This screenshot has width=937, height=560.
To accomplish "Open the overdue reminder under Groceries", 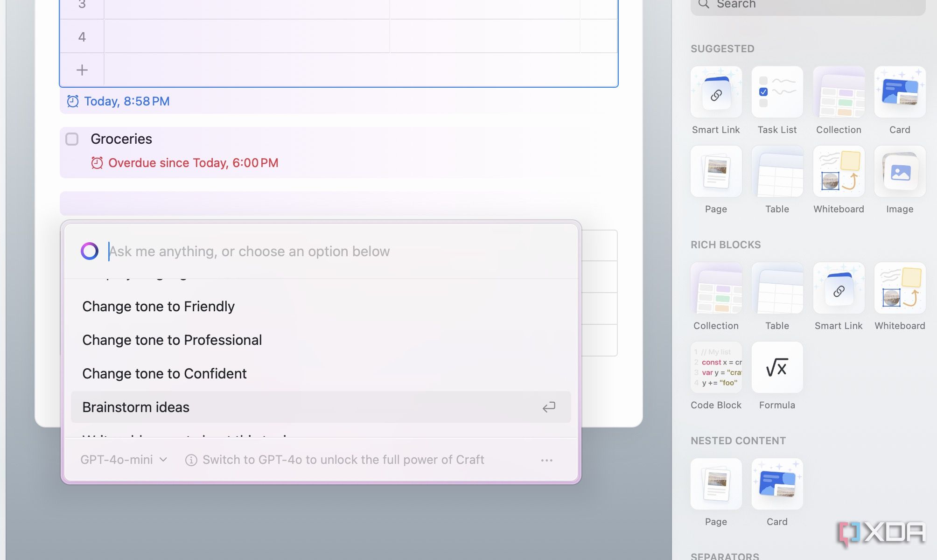I will click(185, 163).
